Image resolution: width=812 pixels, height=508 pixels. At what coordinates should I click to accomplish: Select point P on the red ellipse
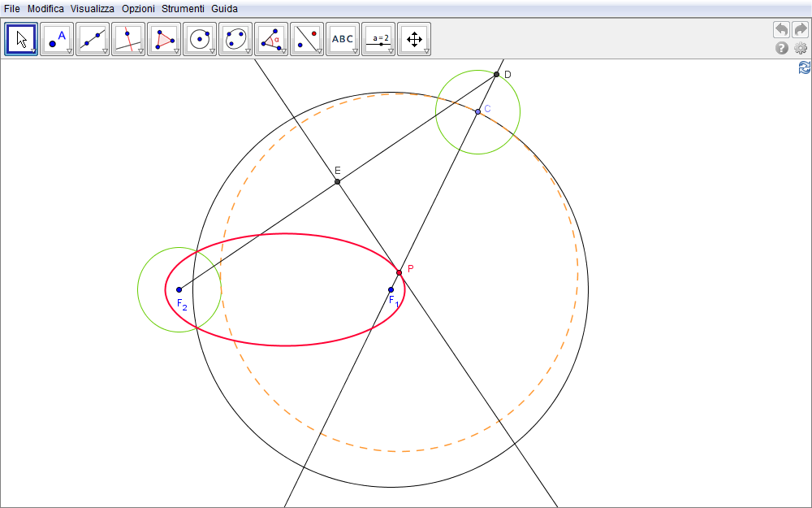399,272
